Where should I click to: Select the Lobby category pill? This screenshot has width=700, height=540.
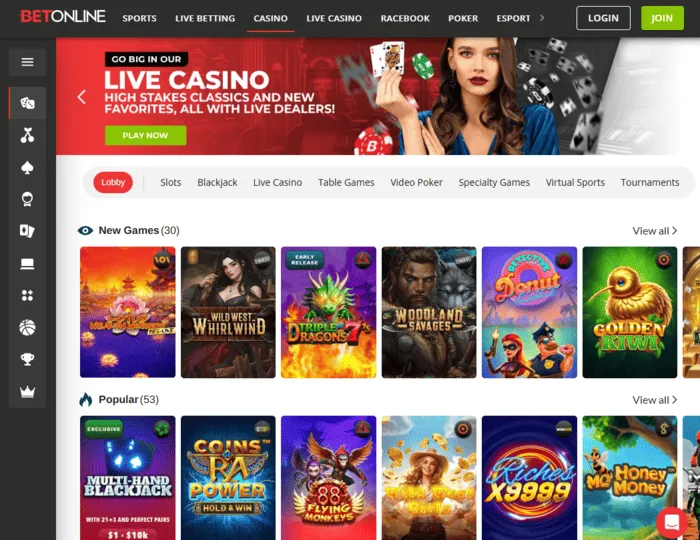click(113, 182)
